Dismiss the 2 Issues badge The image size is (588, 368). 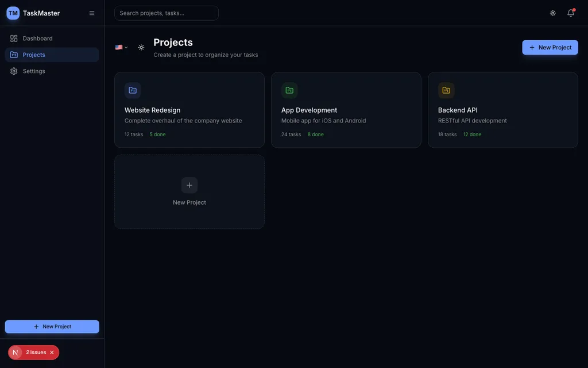pyautogui.click(x=52, y=352)
